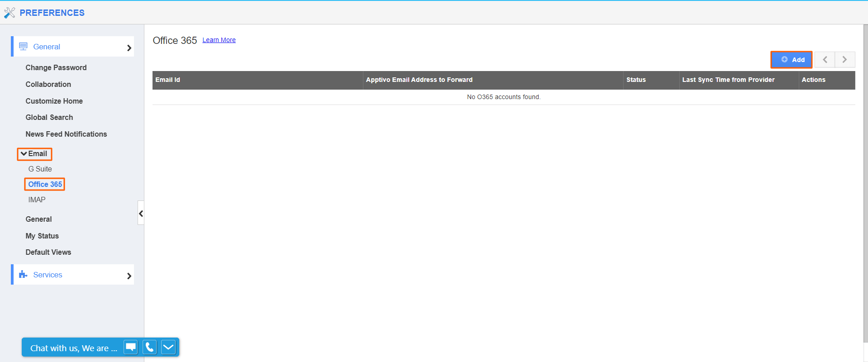Minimize chat widget with down chevron
Screen dimensions: 868x362
pos(168,347)
